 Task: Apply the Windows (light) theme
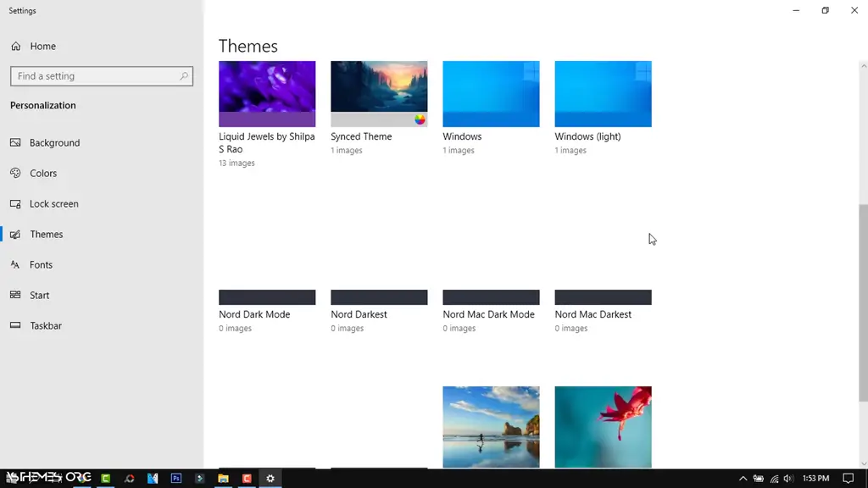(603, 92)
